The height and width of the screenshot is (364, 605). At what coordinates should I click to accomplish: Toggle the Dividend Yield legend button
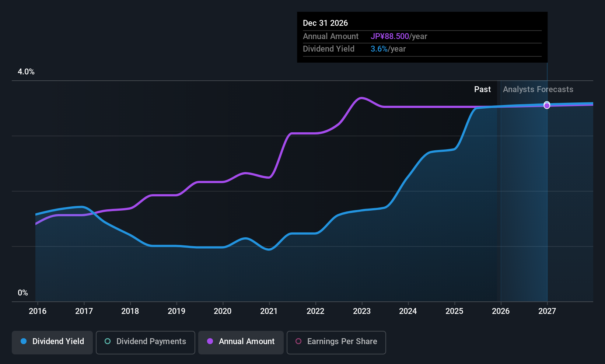52,342
